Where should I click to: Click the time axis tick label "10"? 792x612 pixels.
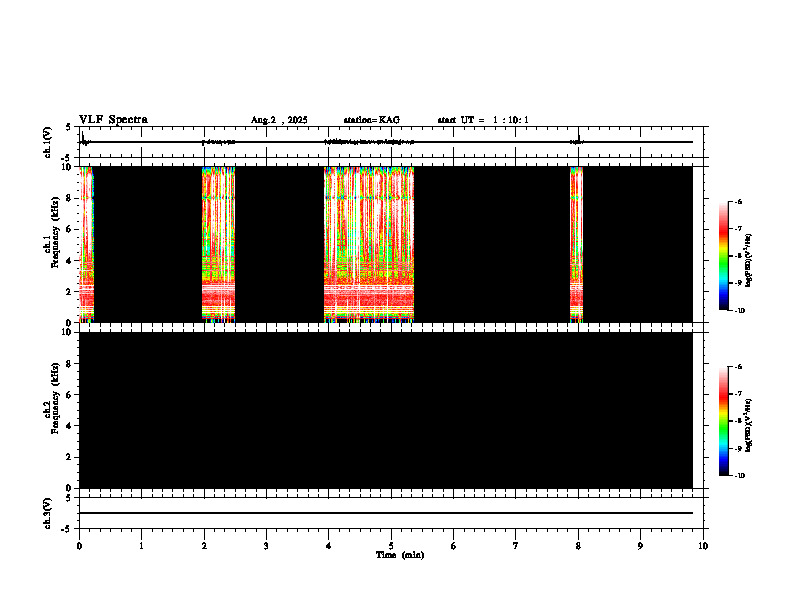pyautogui.click(x=703, y=546)
